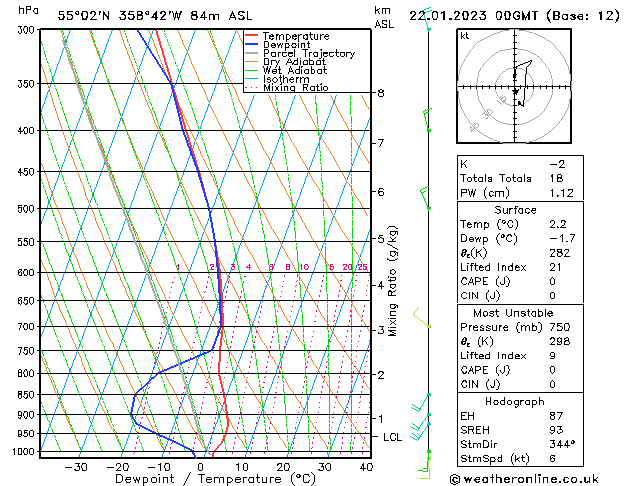629x486 pixels.
Task: Click the 850 hPa pressure label
Action: pos(28,395)
